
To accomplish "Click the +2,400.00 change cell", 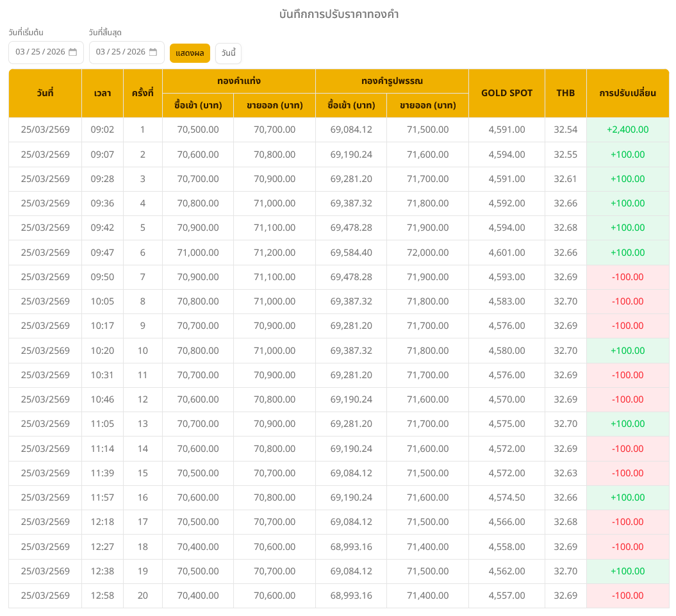I will click(x=627, y=129).
